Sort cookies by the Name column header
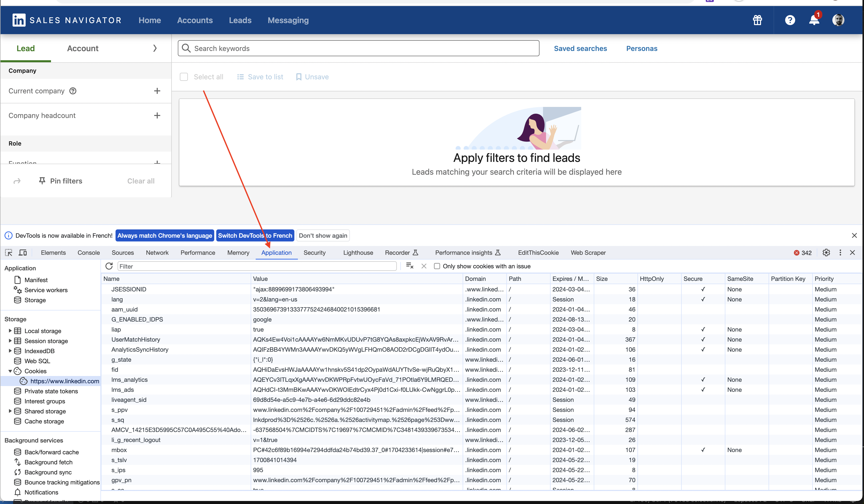The height and width of the screenshot is (504, 864). pyautogui.click(x=176, y=279)
